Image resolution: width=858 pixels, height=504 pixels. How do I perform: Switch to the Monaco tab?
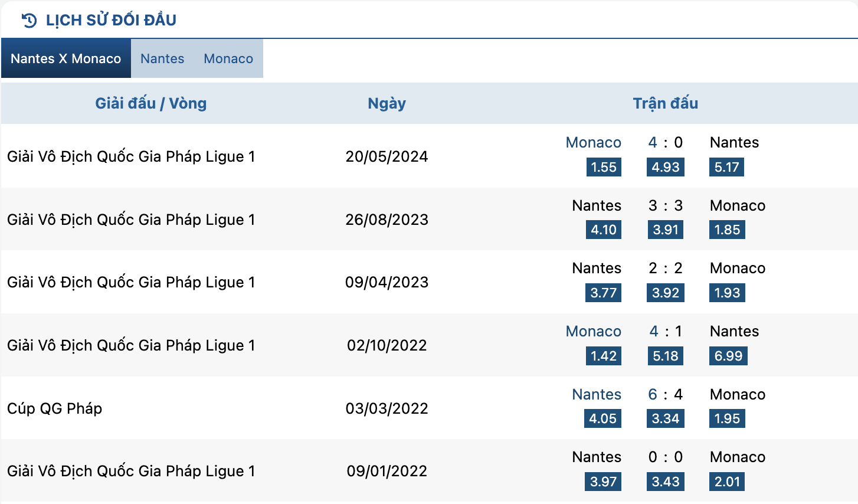click(x=228, y=58)
